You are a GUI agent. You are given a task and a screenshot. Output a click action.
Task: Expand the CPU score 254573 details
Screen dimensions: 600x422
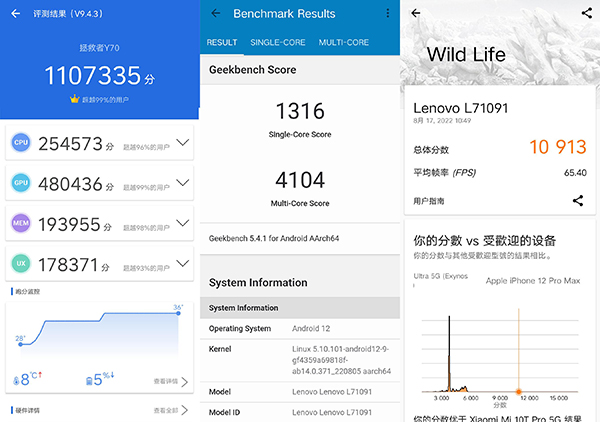tap(182, 144)
